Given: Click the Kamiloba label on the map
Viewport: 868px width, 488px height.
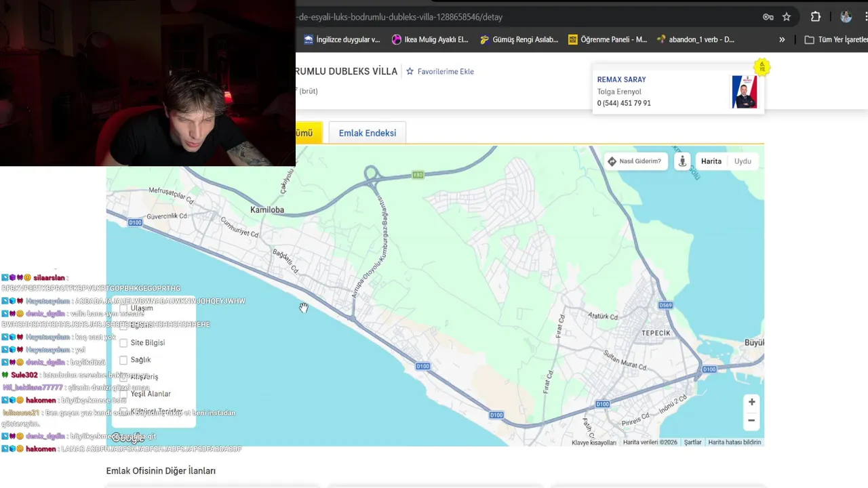Looking at the screenshot, I should (267, 210).
